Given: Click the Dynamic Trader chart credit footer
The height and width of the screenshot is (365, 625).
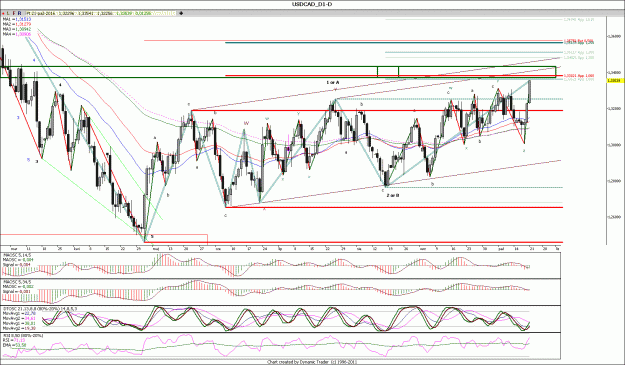Looking at the screenshot, I should 311,362.
